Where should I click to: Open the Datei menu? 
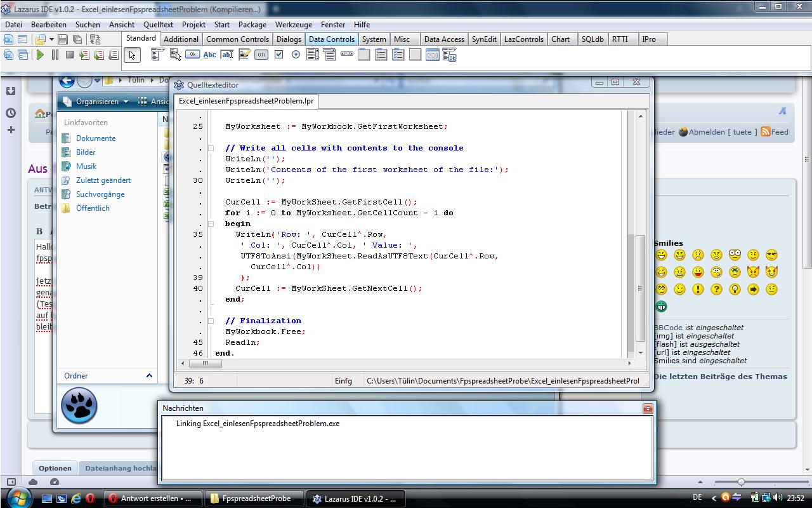coord(13,25)
